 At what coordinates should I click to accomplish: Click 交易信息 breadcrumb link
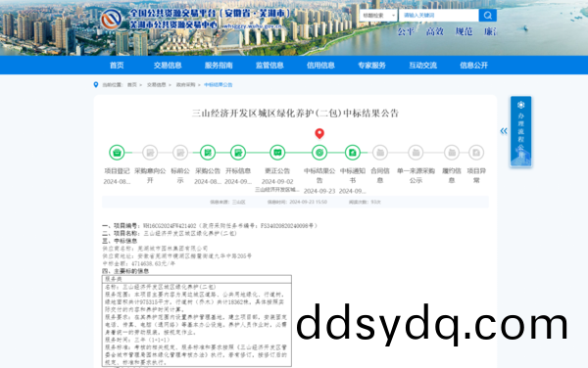156,85
